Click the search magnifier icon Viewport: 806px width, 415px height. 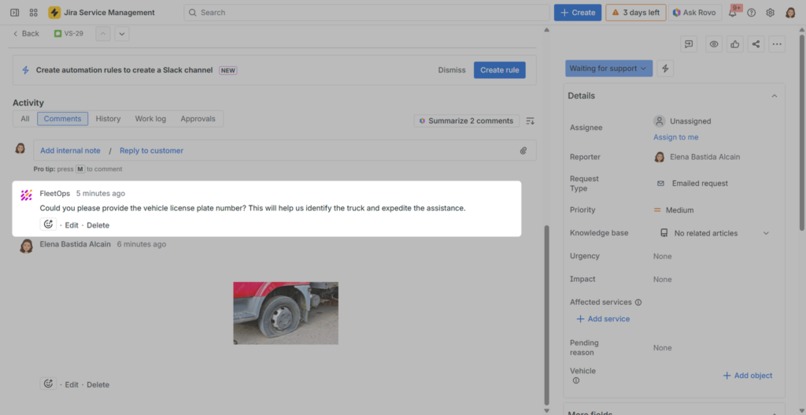(193, 12)
